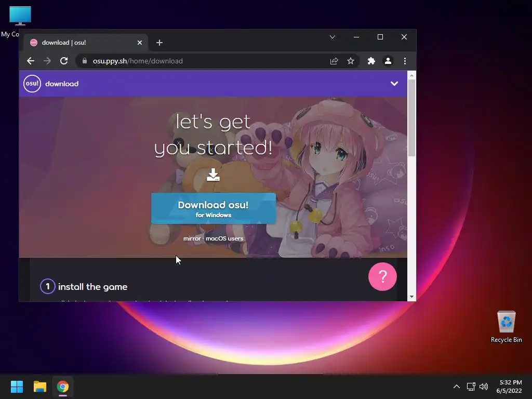Minimize the Chrome window

356,37
